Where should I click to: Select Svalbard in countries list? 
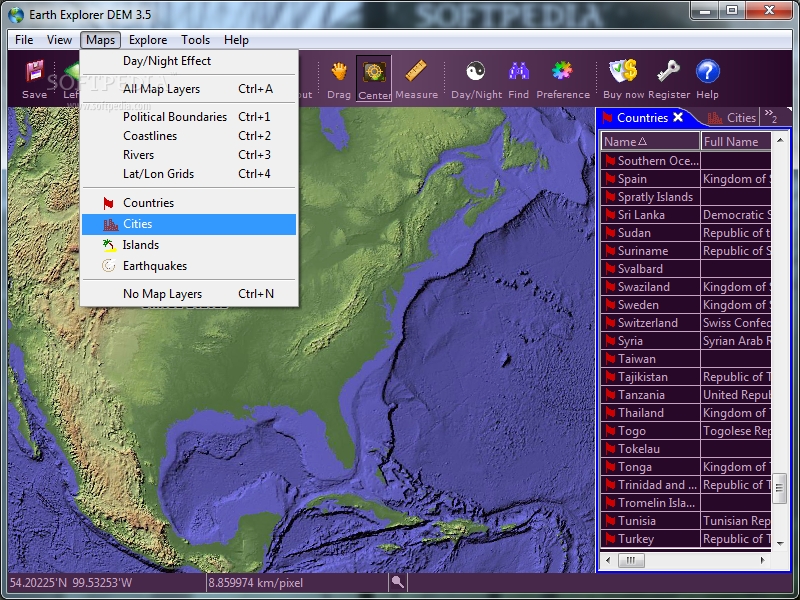pos(686,269)
